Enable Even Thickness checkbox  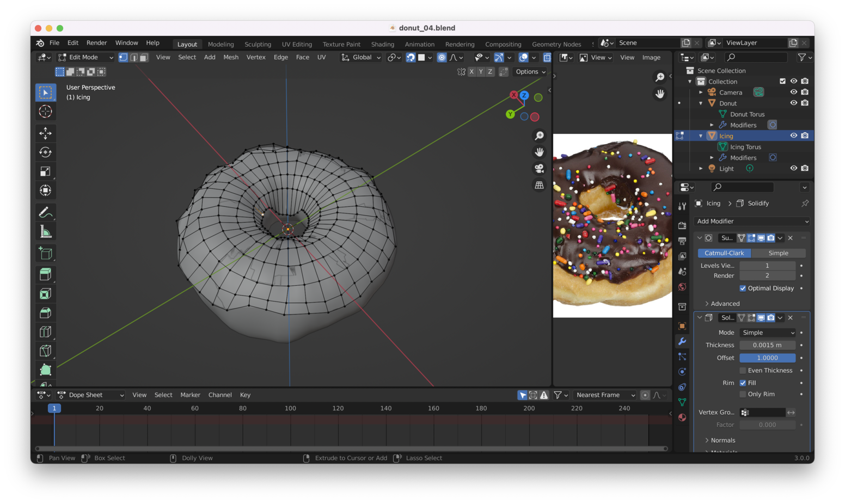(x=743, y=371)
